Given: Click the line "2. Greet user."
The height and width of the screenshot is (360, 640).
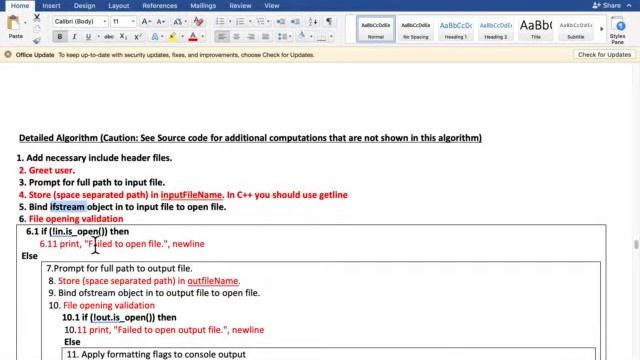Looking at the screenshot, I should point(47,170).
